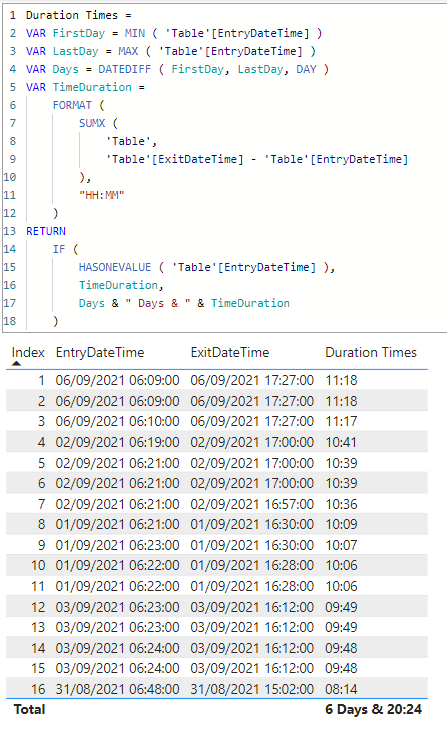Click the Total row label

[x=29, y=709]
